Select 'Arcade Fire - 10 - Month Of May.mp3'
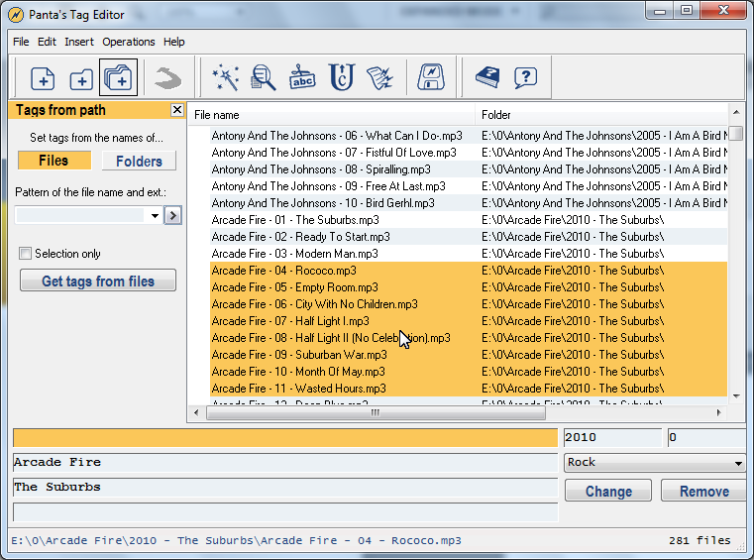Screen dimensions: 754x560 click(469, 372)
